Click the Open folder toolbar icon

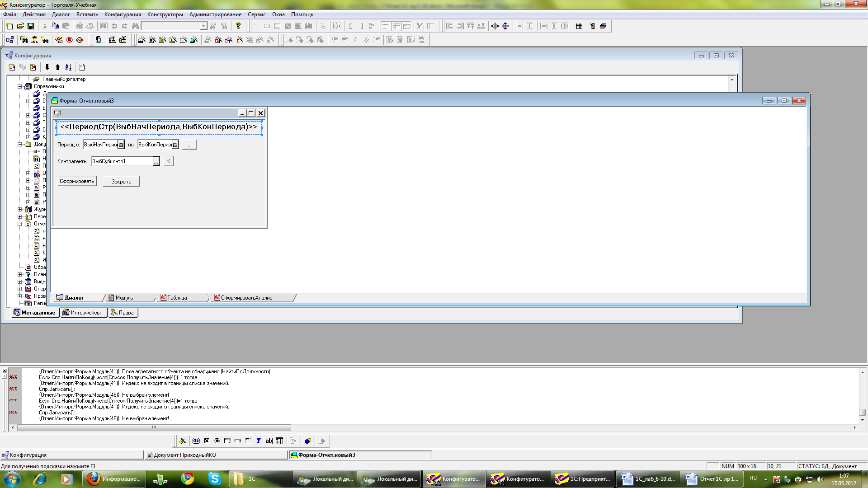(x=20, y=26)
